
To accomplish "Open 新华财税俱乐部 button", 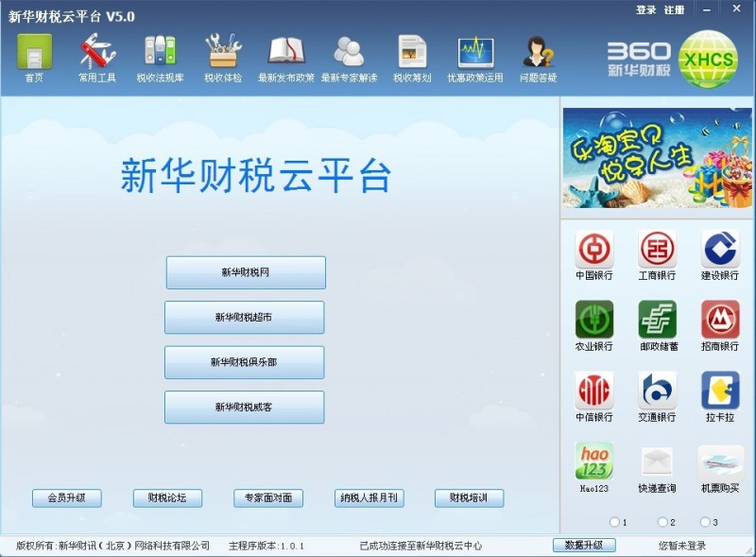I will pyautogui.click(x=245, y=362).
